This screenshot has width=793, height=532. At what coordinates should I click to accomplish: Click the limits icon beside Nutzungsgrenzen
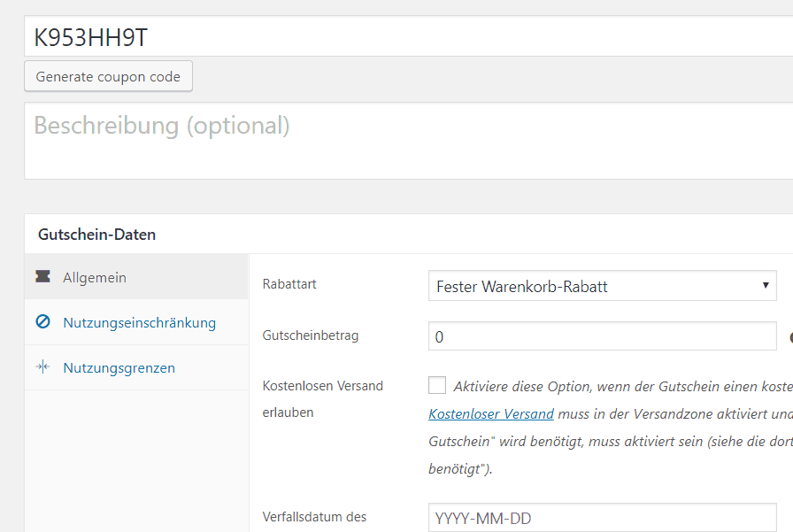(42, 367)
